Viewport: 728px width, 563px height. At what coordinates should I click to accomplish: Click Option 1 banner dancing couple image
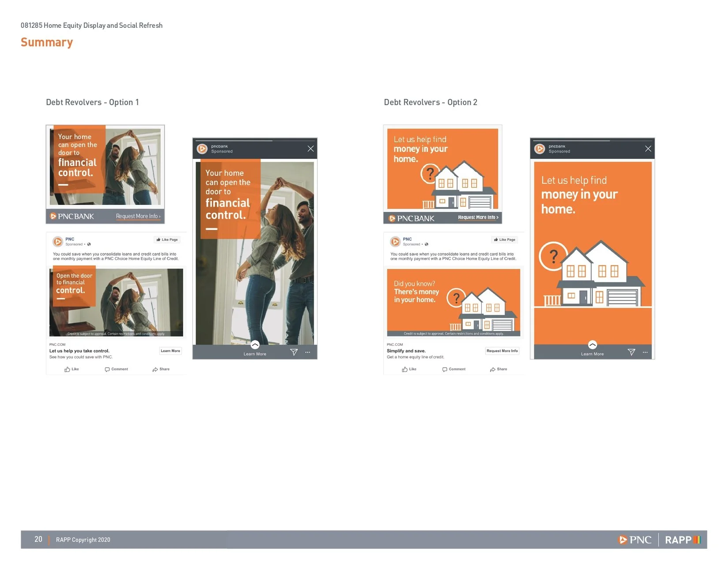pos(105,167)
